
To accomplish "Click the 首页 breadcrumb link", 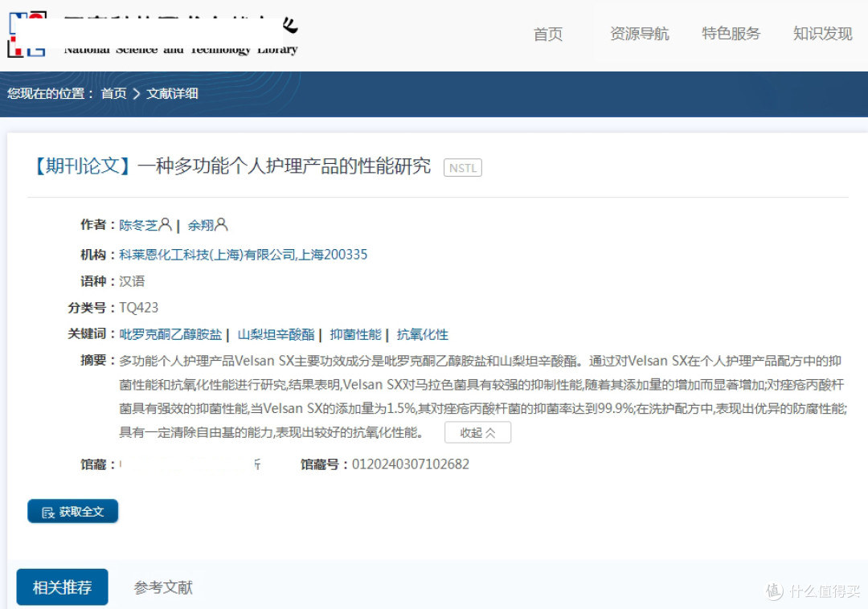I will (x=113, y=94).
